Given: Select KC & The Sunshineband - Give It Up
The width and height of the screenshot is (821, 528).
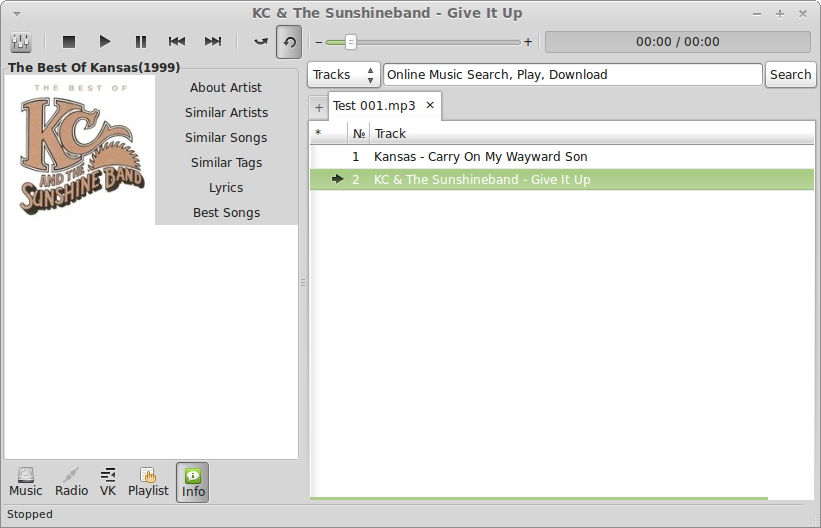Looking at the screenshot, I should (562, 180).
